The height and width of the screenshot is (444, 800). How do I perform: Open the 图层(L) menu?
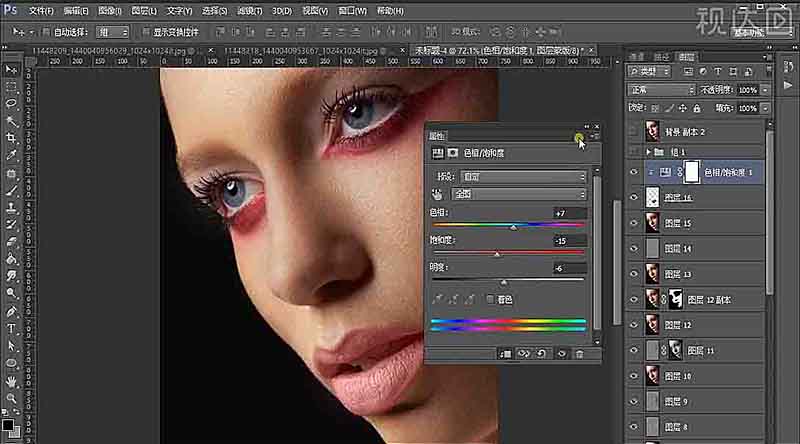coord(144,11)
